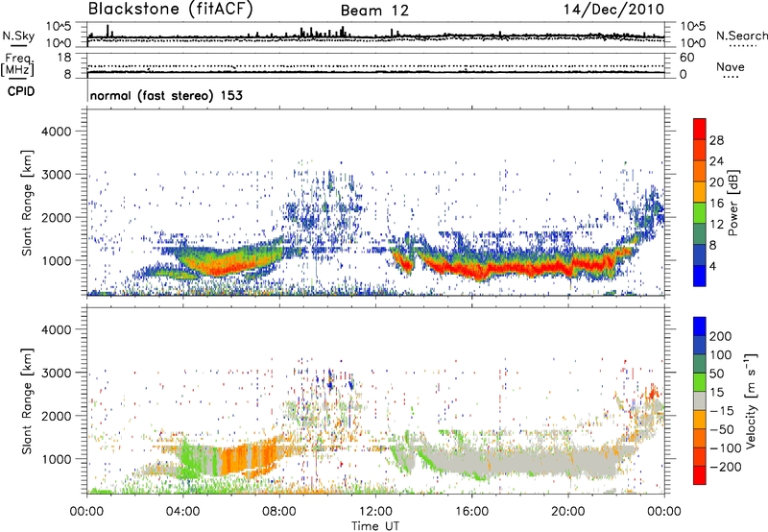Screen dimensions: 768x532
Task: Click the '10^5' label beside N.Search
Action: coord(693,27)
